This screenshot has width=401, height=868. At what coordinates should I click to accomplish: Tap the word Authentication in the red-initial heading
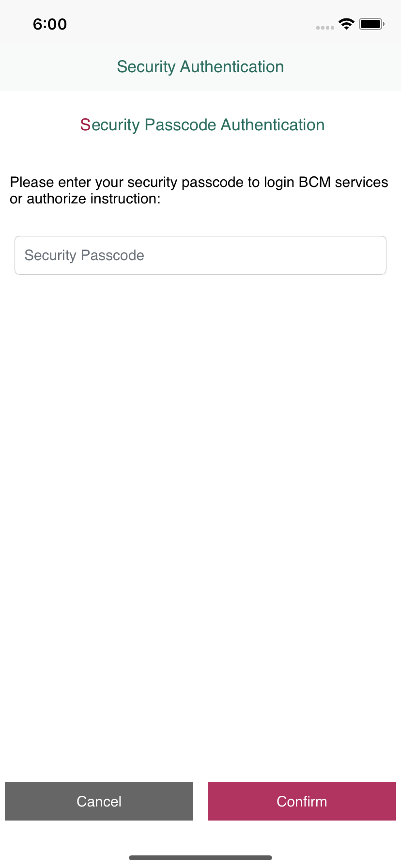[x=273, y=125]
